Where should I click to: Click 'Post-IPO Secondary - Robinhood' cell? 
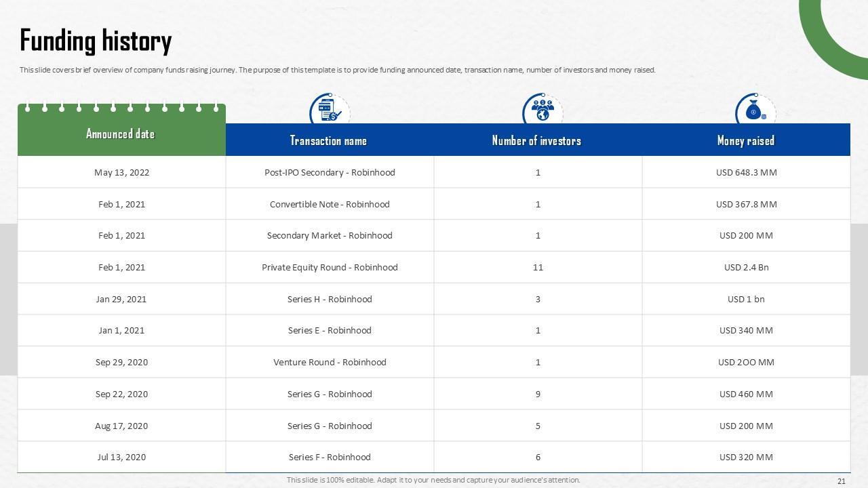click(x=330, y=172)
